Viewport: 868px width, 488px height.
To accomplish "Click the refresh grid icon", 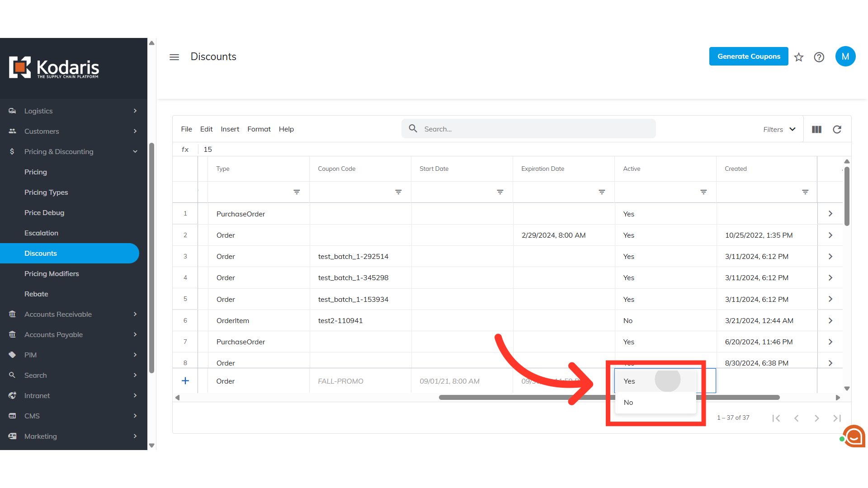I will [x=837, y=130].
